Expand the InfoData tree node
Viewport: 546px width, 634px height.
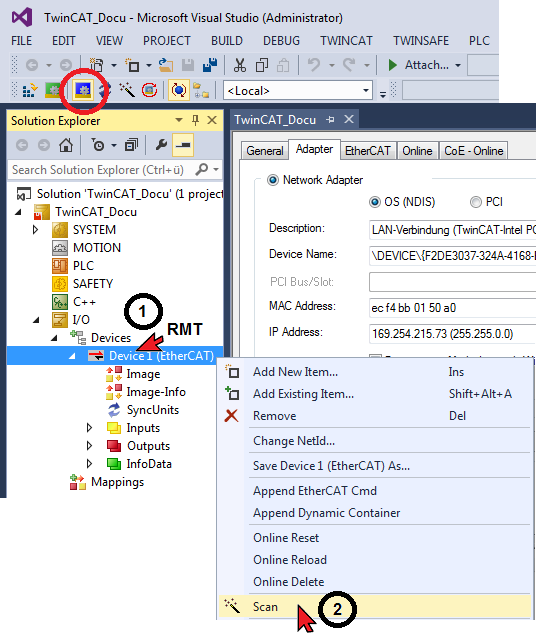[x=89, y=463]
